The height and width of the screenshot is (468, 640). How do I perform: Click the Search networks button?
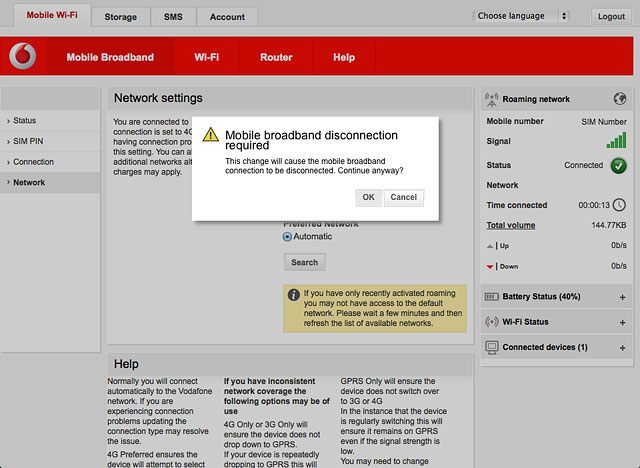pyautogui.click(x=304, y=262)
